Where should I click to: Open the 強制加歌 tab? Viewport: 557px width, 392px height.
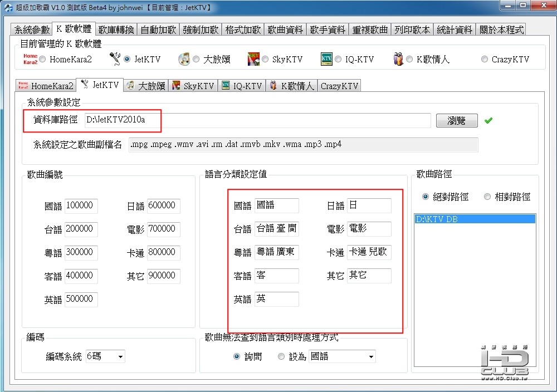click(201, 30)
